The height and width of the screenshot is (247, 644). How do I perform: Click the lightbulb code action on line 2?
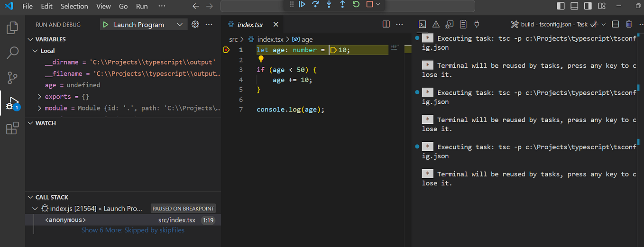point(260,59)
